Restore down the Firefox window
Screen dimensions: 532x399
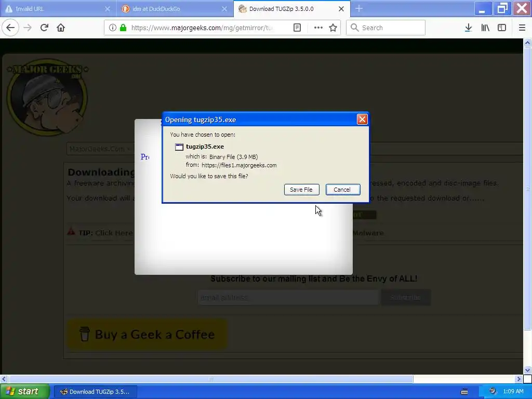[x=502, y=8]
